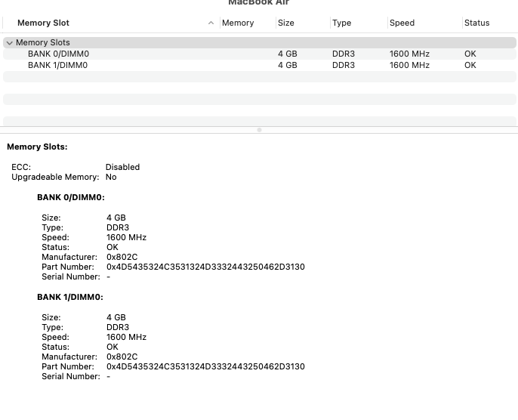Click the BANK 0/DIMM0: details heading

[71, 197]
